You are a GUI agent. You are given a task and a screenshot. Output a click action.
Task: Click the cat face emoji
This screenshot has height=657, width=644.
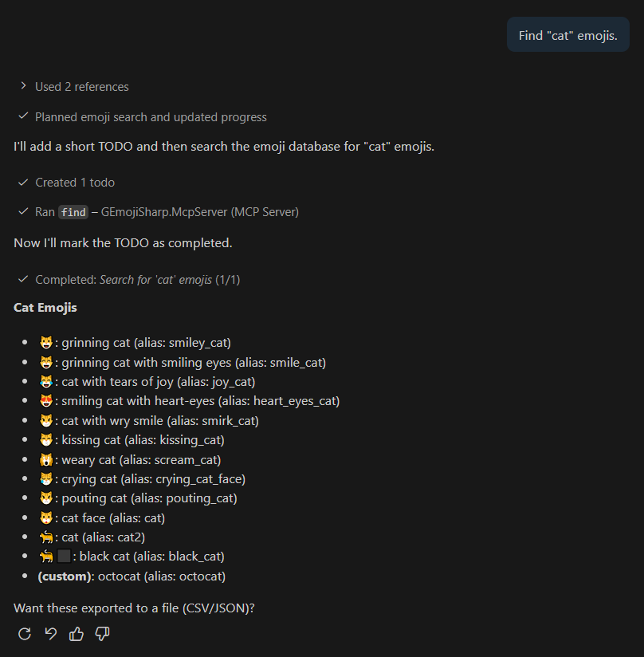(46, 517)
